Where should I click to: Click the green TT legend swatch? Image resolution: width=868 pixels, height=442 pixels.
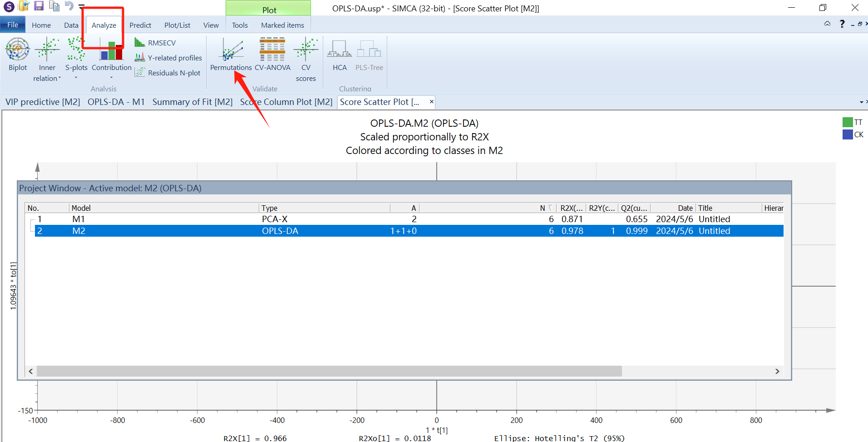[847, 122]
